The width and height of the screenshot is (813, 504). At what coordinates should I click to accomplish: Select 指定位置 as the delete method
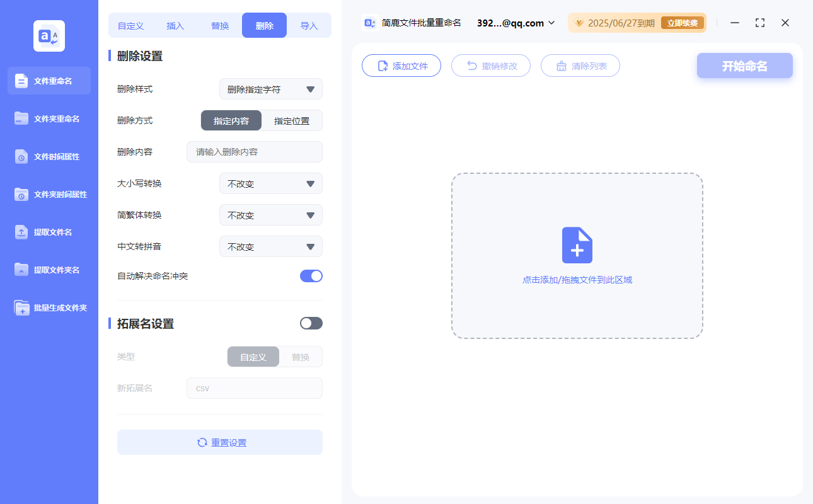(292, 120)
